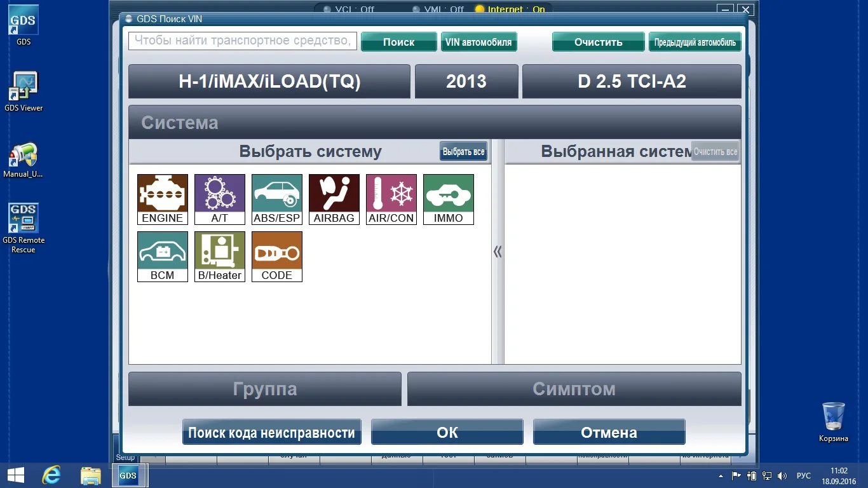Viewport: 868px width, 488px height.
Task: Open the Симптом section
Action: (574, 389)
